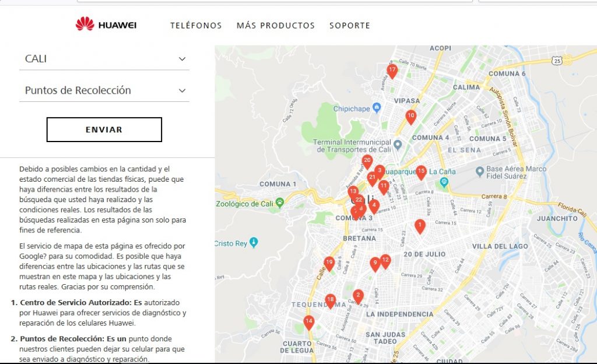Image resolution: width=597 pixels, height=364 pixels.
Task: Open the SOPORTE menu
Action: pos(350,26)
